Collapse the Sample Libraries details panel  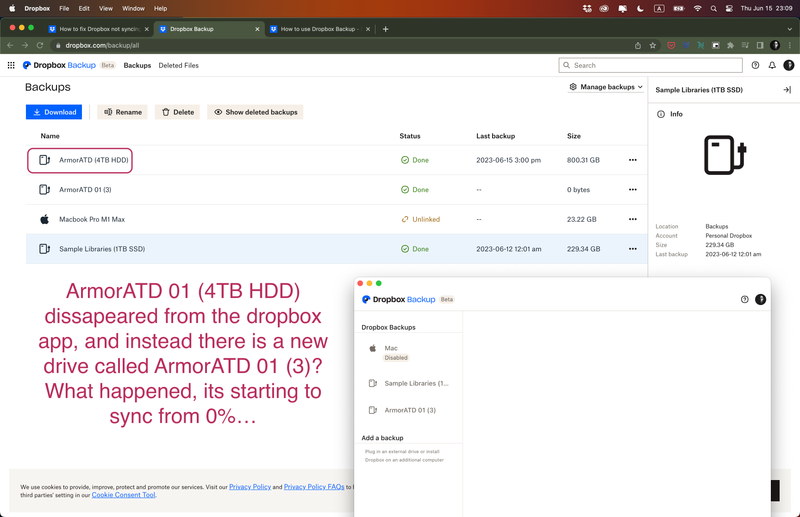(x=786, y=90)
